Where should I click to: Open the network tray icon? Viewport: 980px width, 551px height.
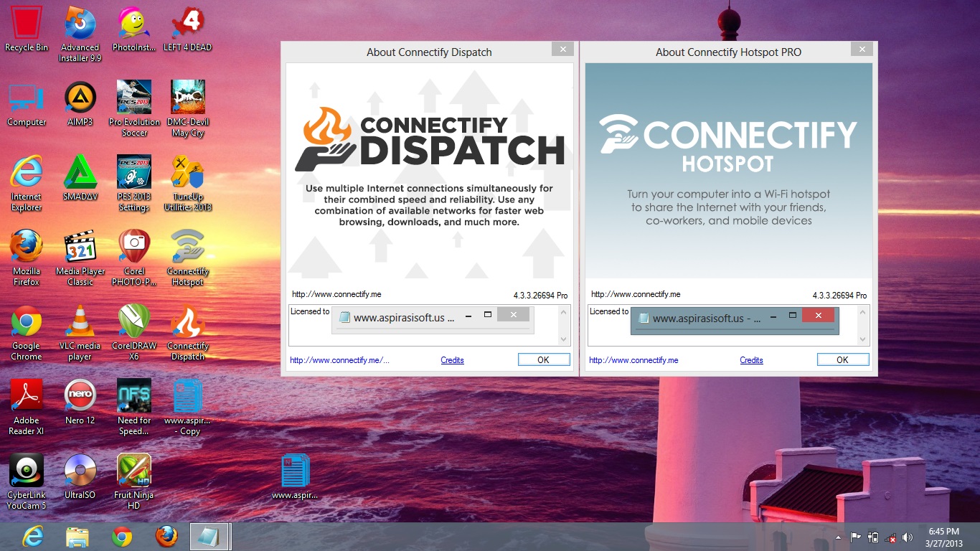pos(890,537)
